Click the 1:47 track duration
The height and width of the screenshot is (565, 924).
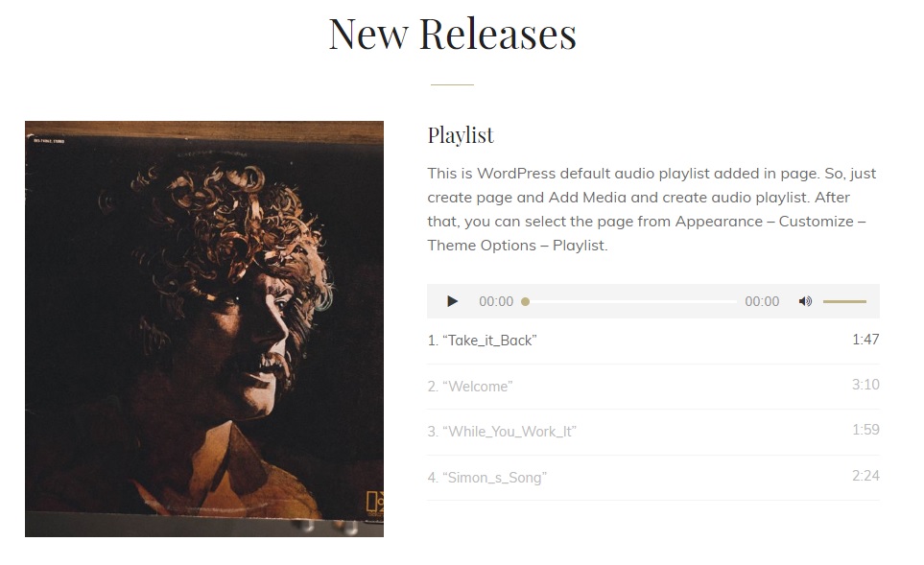pyautogui.click(x=865, y=340)
